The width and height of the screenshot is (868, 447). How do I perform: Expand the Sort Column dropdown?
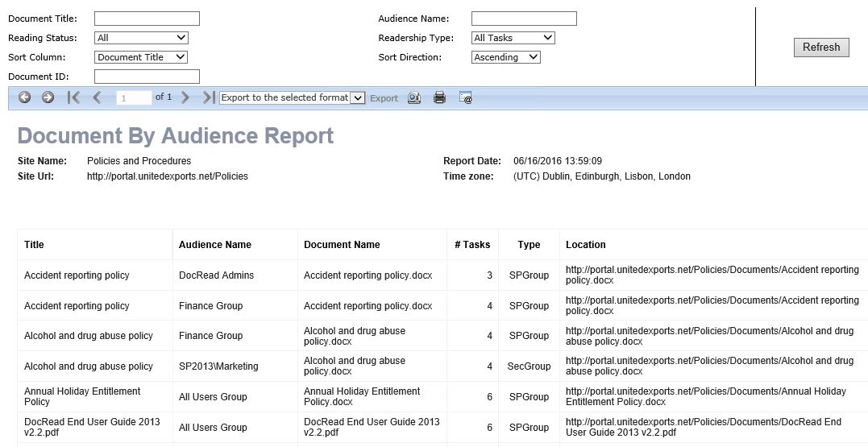pos(141,57)
